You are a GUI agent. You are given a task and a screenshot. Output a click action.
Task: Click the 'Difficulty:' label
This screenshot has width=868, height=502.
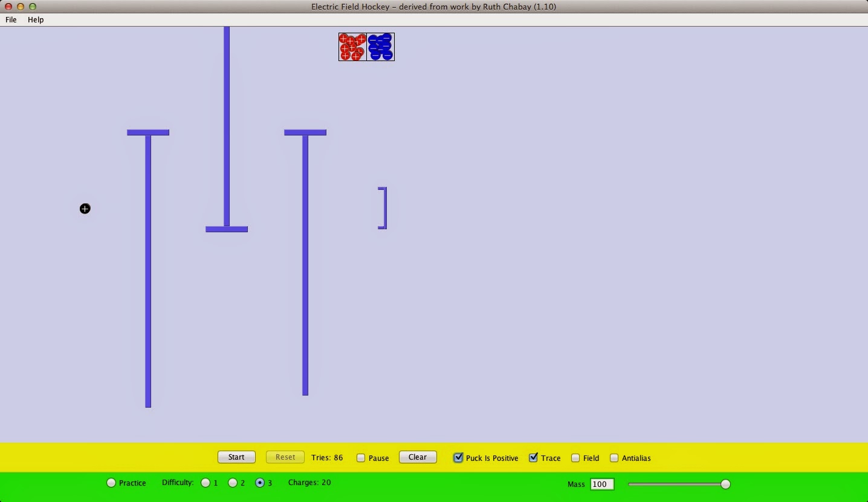178,482
